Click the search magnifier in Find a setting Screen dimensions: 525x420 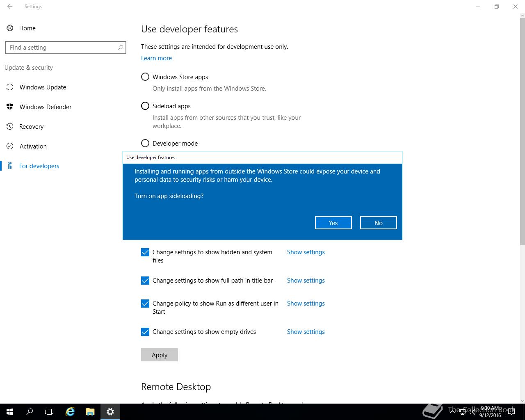click(120, 48)
